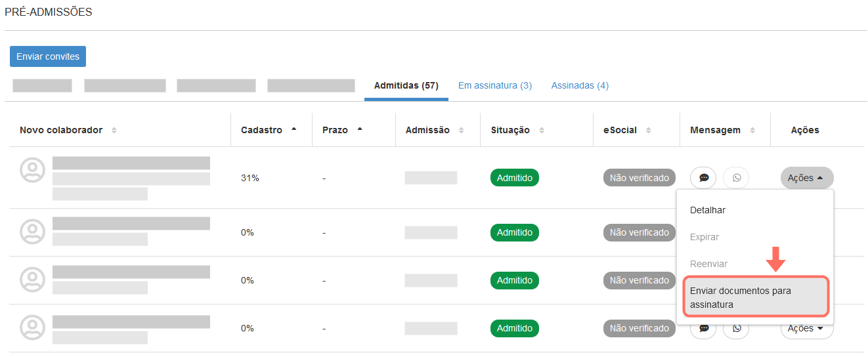Click the Admitido badge in the first row
Viewport: 868px width, 357px height.
coord(515,178)
